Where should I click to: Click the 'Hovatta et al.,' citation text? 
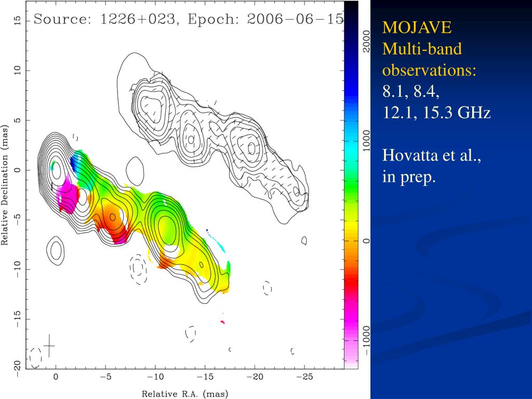432,155
